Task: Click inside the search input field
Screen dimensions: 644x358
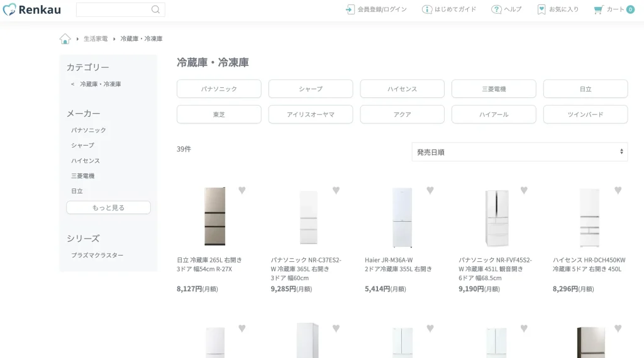Action: coord(113,9)
